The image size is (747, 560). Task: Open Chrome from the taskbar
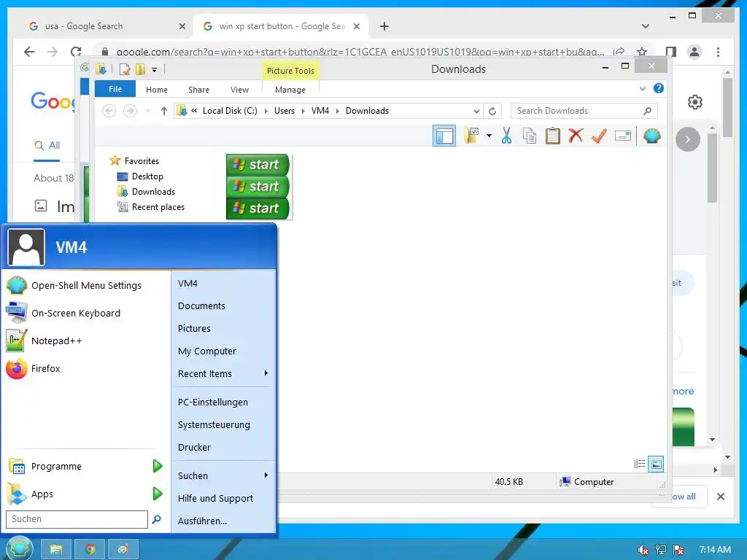coord(90,550)
